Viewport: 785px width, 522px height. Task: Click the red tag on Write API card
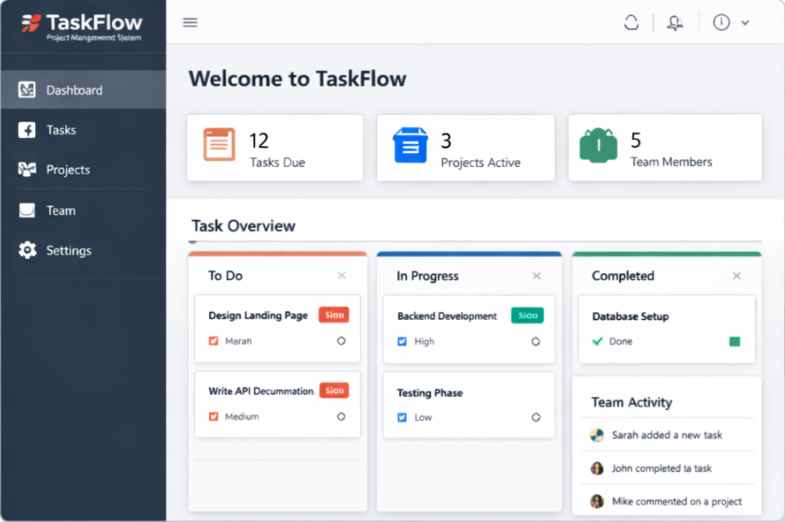pos(334,390)
